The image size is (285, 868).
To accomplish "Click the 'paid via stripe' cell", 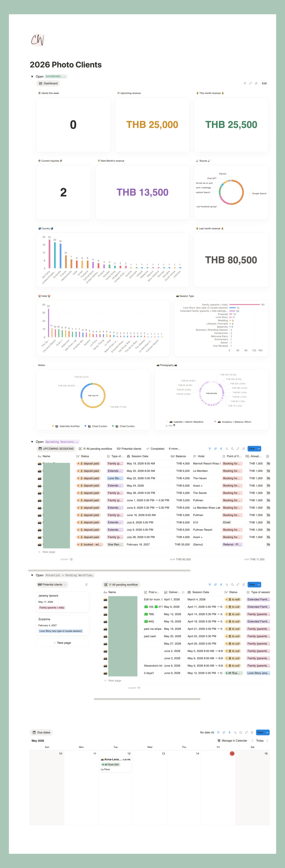I will point(153,629).
